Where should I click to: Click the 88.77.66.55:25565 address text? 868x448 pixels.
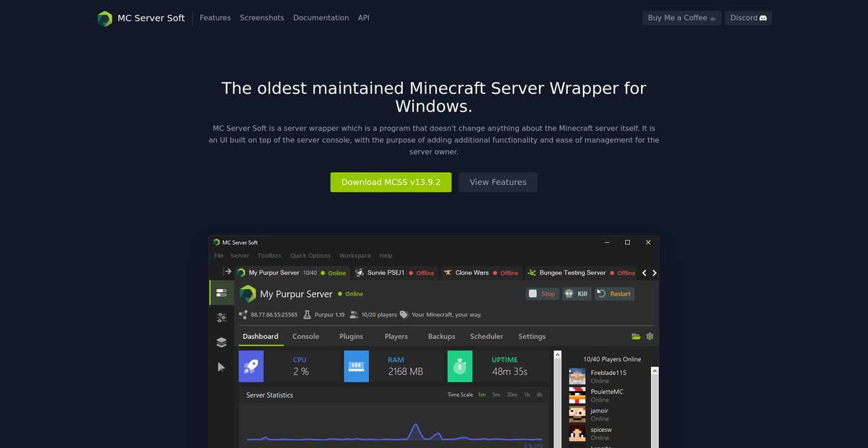click(274, 315)
